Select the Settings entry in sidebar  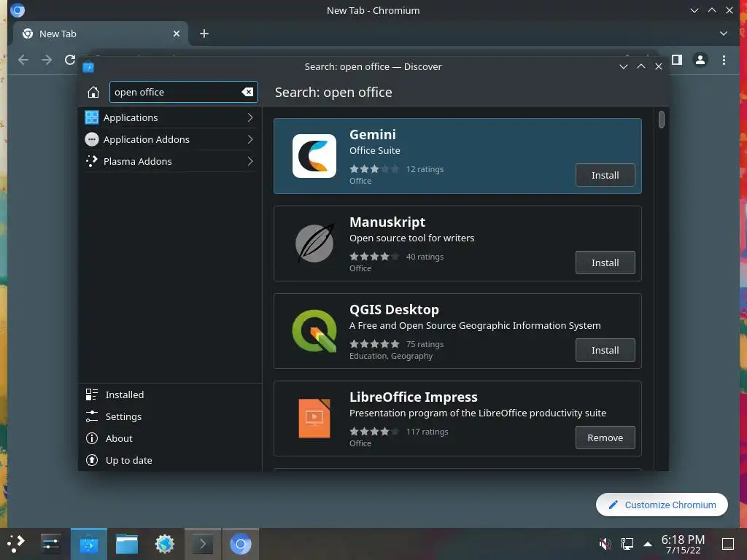tap(170, 416)
